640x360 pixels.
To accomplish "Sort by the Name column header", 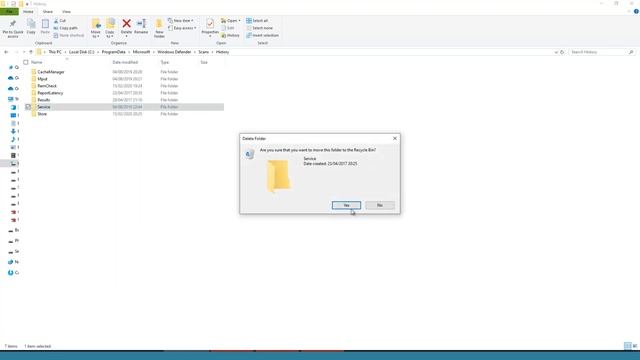I will (37, 62).
